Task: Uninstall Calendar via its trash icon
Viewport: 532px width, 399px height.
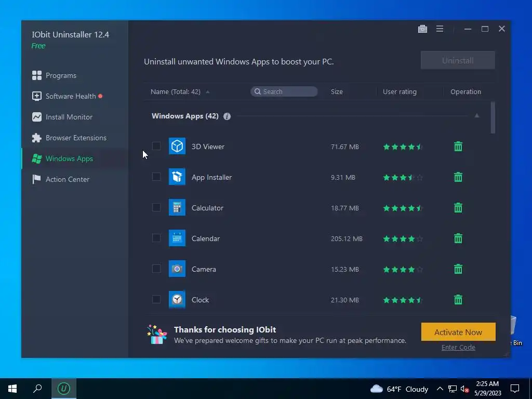Action: pyautogui.click(x=458, y=238)
